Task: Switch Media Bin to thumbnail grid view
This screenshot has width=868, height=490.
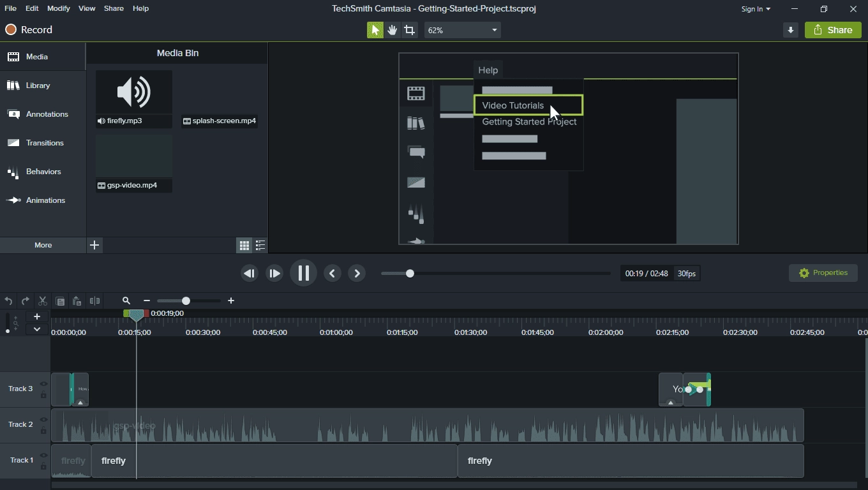Action: click(x=244, y=245)
